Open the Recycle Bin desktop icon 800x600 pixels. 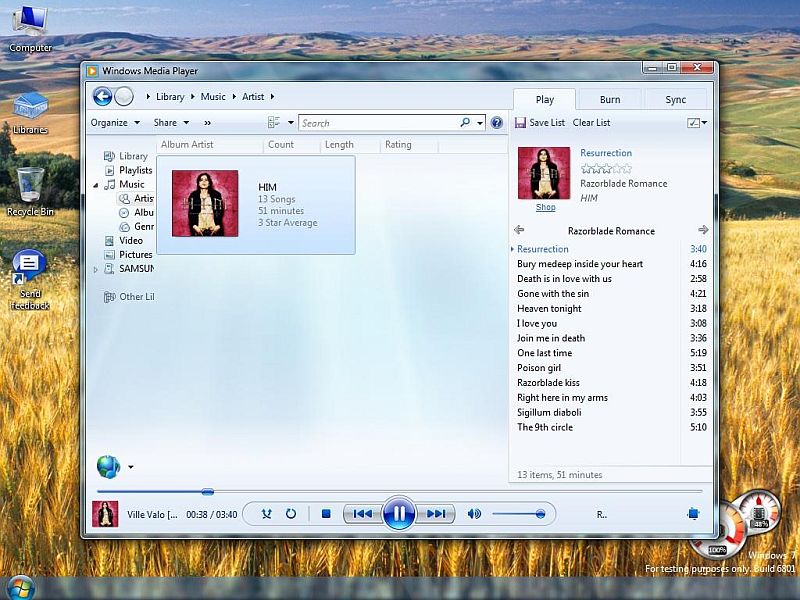(x=30, y=192)
